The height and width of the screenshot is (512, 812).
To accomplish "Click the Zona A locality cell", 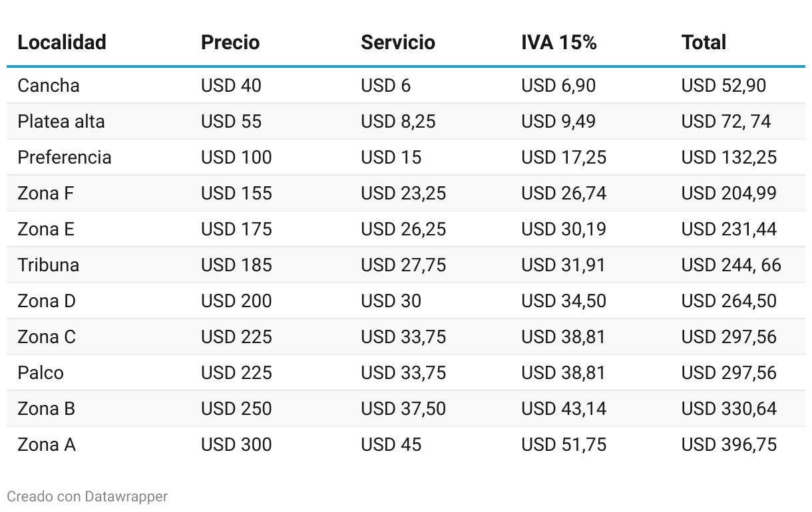I will 47,445.
